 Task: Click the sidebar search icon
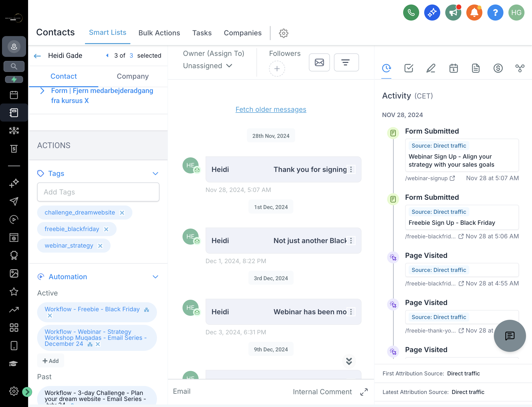tap(14, 66)
